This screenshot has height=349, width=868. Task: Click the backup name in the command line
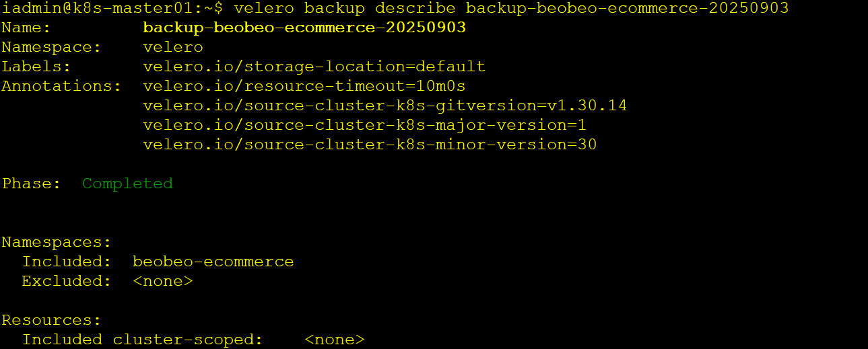point(627,8)
